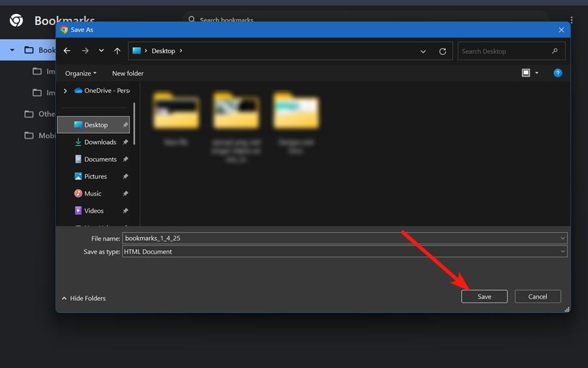Expand the address bar history dropdown

pyautogui.click(x=423, y=51)
